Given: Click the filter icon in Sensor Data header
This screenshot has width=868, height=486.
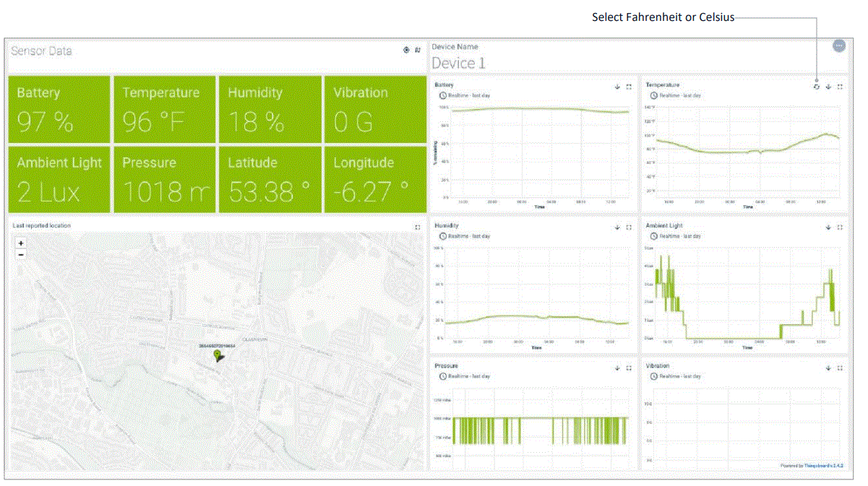Looking at the screenshot, I should pos(418,50).
